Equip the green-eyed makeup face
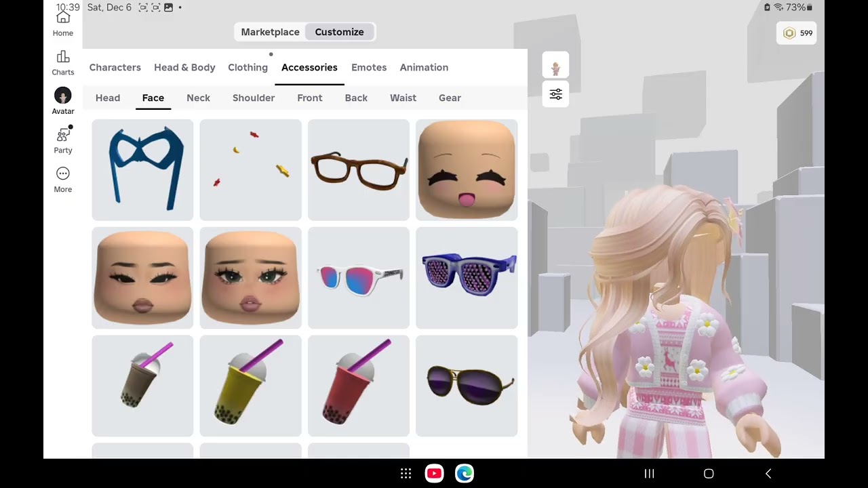 coord(250,278)
